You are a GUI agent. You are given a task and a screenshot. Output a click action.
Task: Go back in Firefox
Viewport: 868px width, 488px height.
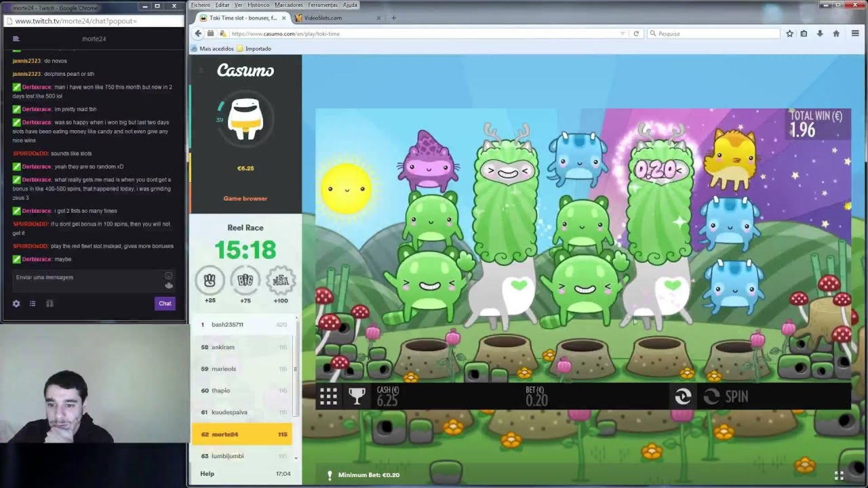[198, 33]
